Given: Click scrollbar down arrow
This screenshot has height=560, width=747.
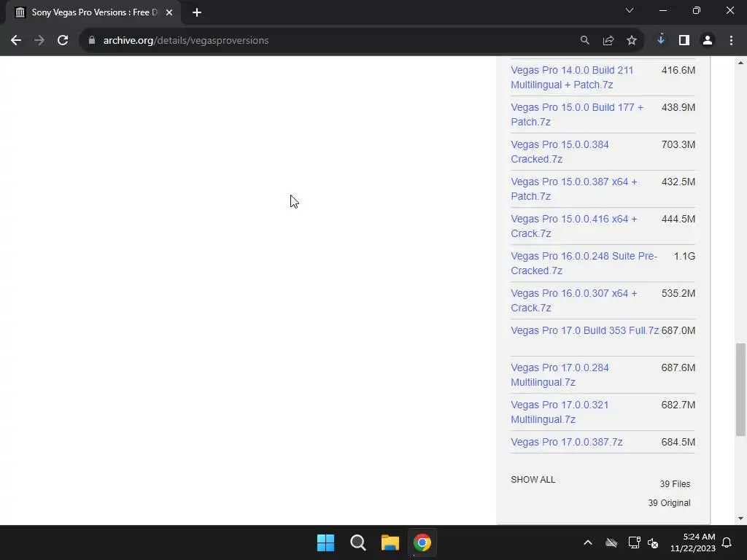Looking at the screenshot, I should (x=740, y=518).
